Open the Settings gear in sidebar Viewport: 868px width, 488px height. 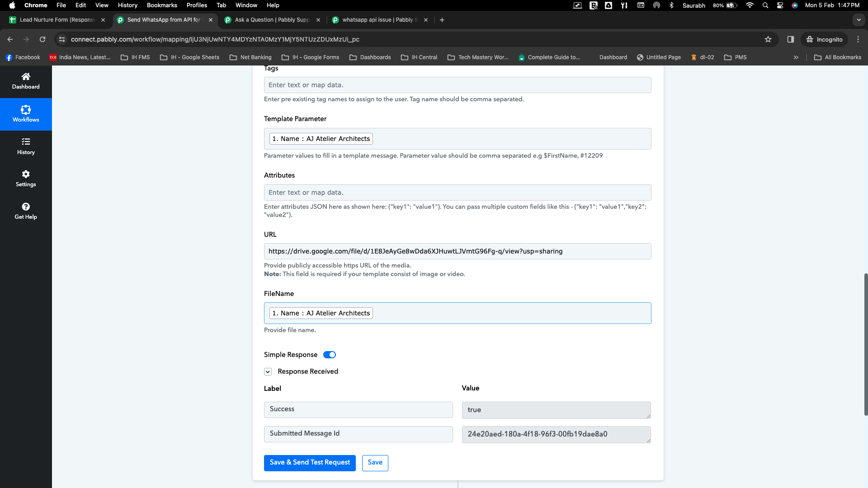pos(26,179)
